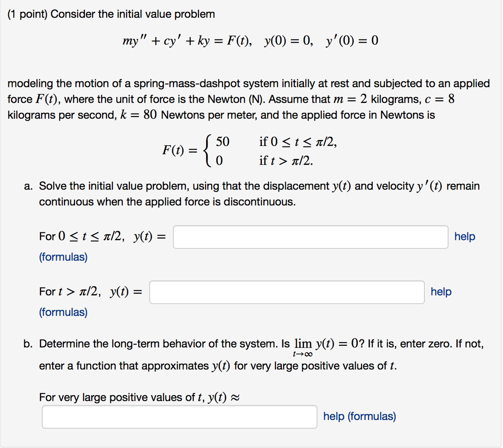
Task: Open formulas reference for the second interval answer
Action: [63, 312]
